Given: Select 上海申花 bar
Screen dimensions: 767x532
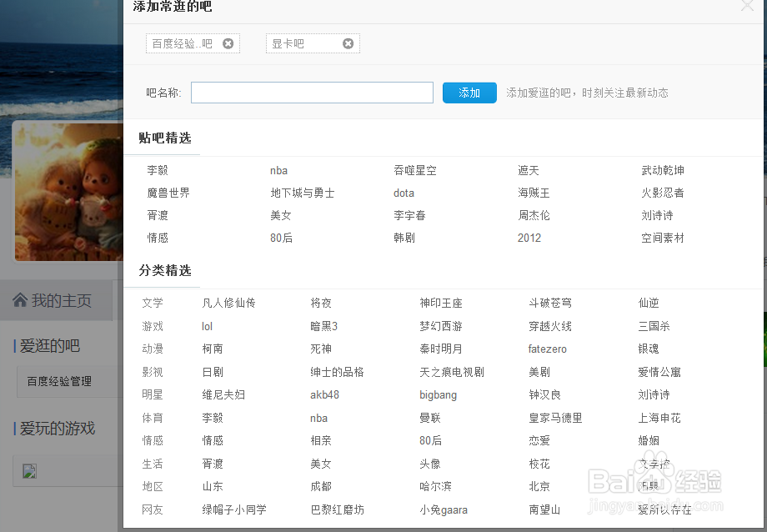Looking at the screenshot, I should [x=659, y=418].
